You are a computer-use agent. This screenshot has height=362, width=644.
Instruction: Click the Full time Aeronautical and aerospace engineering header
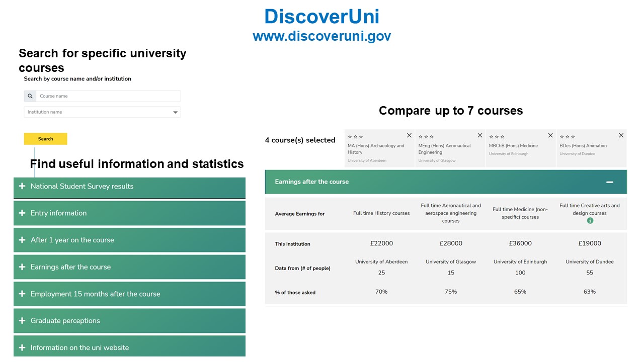(451, 213)
